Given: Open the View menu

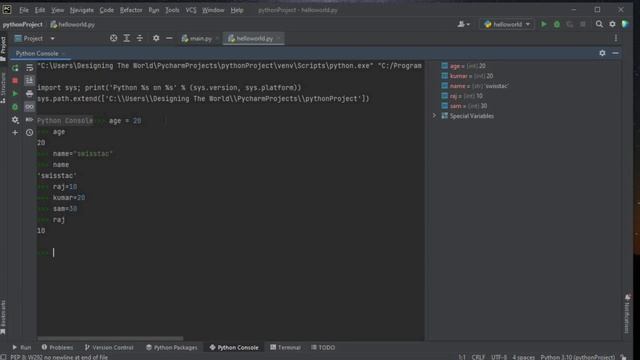Looking at the screenshot, I should pos(57,10).
